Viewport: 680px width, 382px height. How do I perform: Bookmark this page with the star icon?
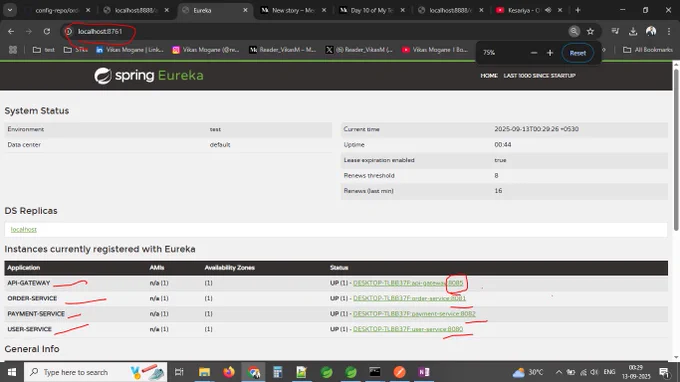coord(590,31)
